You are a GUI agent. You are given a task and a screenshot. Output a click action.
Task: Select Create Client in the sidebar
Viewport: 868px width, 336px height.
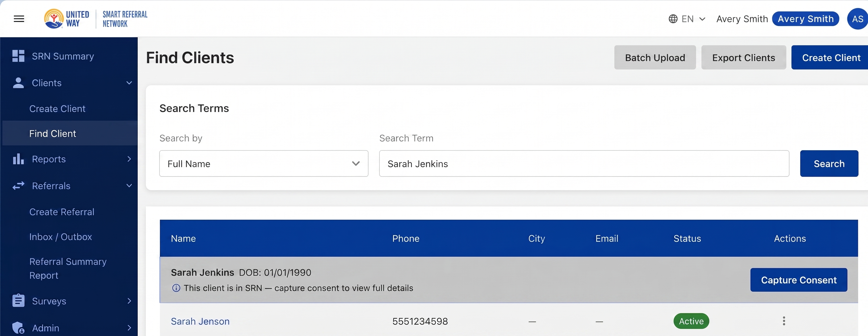[57, 109]
